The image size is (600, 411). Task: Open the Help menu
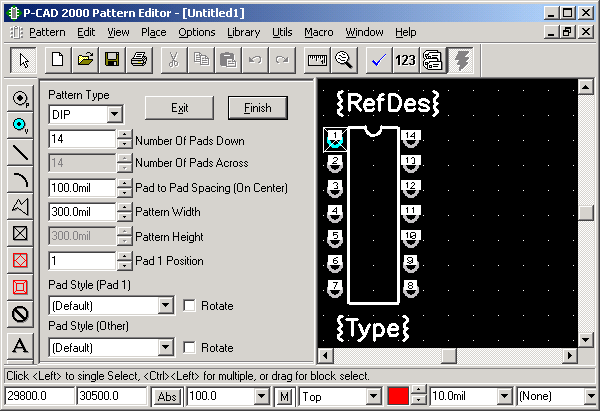click(x=406, y=32)
